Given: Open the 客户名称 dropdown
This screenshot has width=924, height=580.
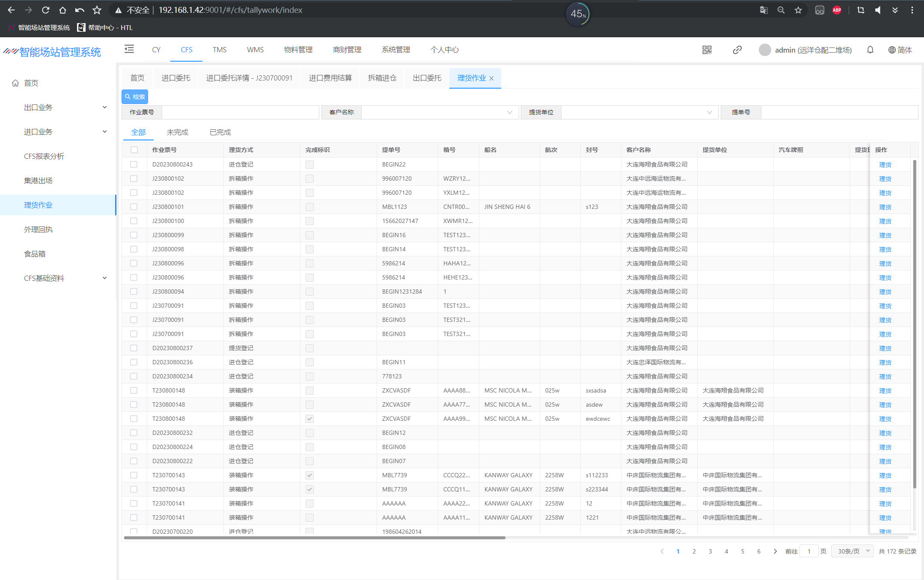Looking at the screenshot, I should pos(440,112).
